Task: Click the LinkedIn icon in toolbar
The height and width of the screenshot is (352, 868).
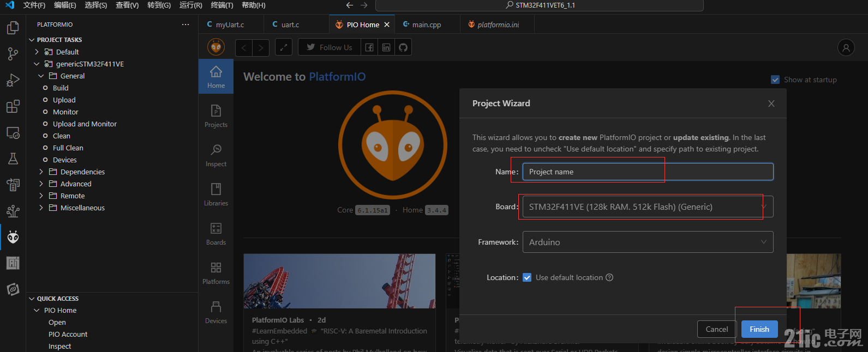Action: [386, 47]
